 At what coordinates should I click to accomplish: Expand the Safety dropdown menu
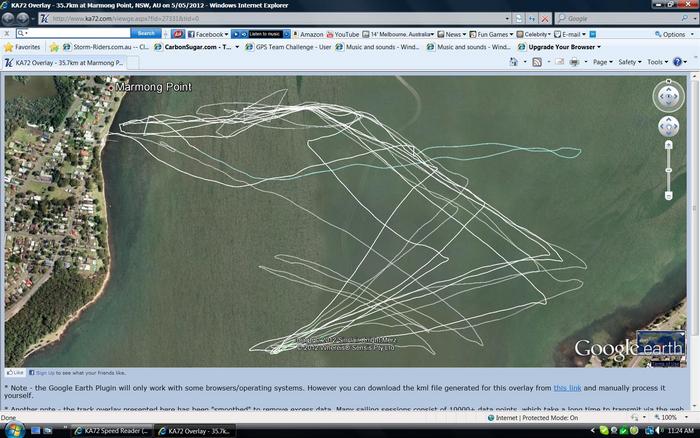click(x=629, y=62)
